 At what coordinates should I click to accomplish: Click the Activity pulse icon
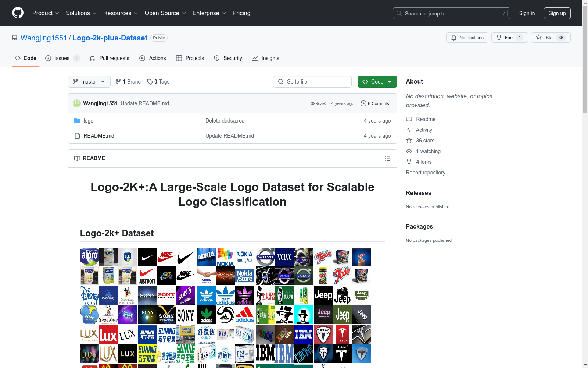409,130
